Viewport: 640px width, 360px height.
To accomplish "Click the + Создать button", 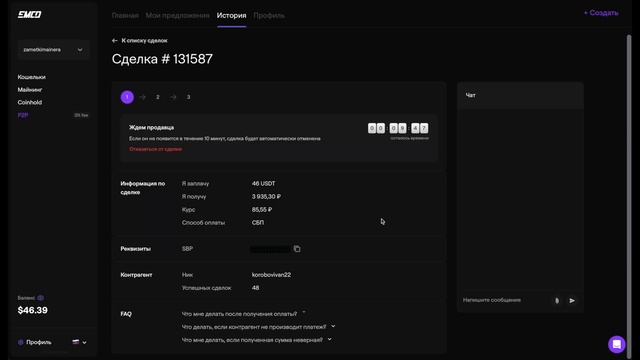I will tap(601, 13).
